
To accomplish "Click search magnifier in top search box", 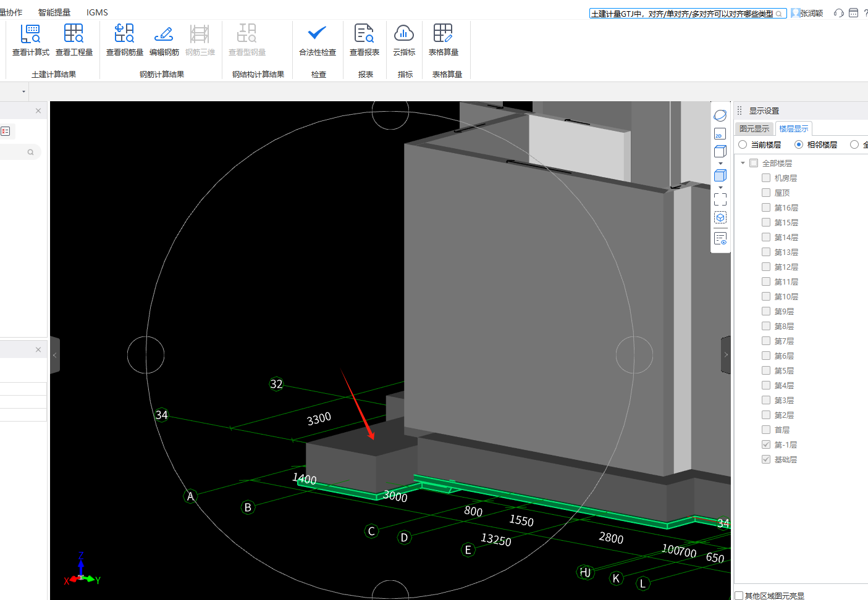I will tap(780, 14).
